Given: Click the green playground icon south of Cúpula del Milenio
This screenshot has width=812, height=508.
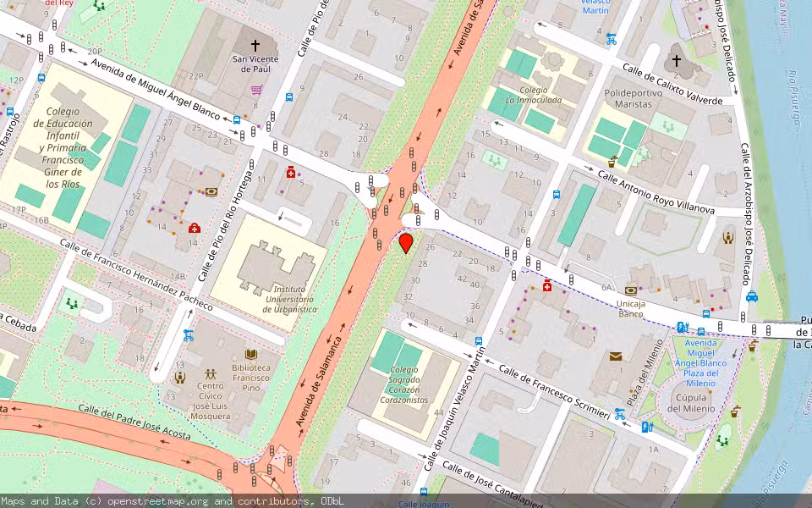Looking at the screenshot, I should tap(722, 441).
